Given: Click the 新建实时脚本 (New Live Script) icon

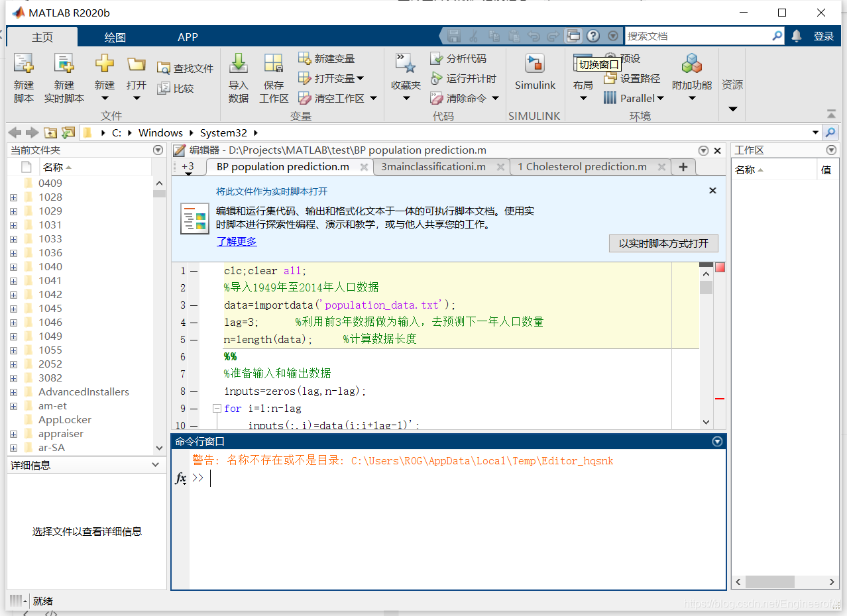Looking at the screenshot, I should pos(64,64).
